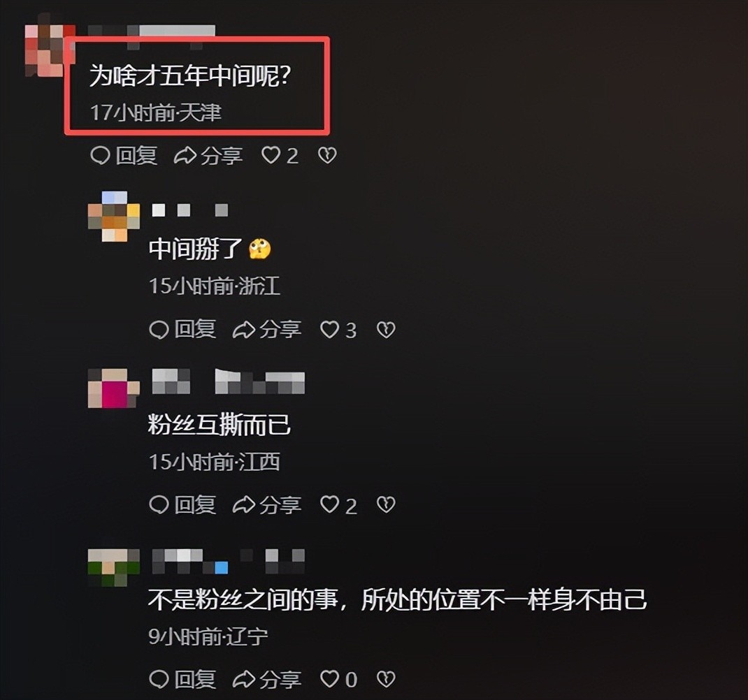Open the Zhejiang commenter's avatar
The image size is (748, 700).
(x=114, y=216)
